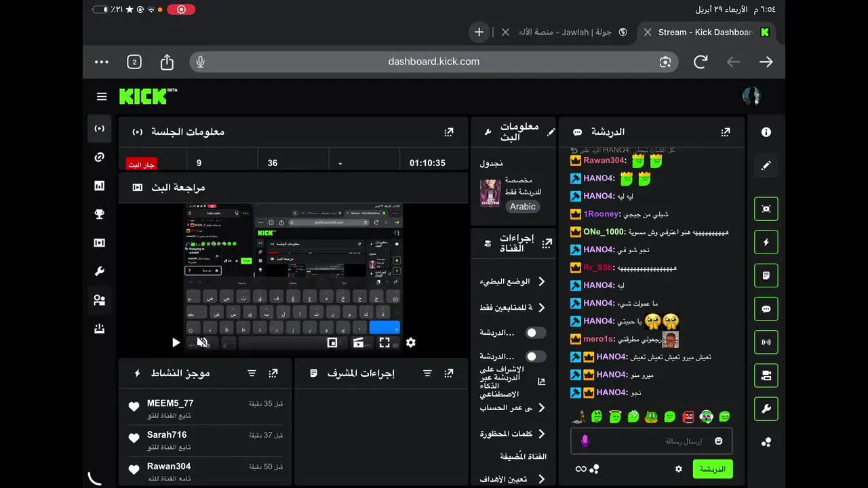Viewport: 868px width, 488px height.
Task: Open emoji picker in chat input
Action: click(718, 441)
